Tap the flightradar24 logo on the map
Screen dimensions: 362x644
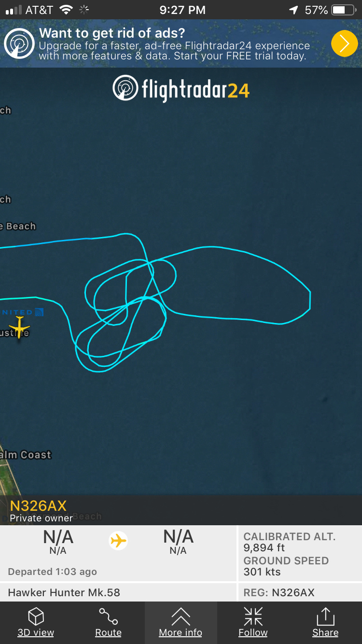(x=181, y=89)
